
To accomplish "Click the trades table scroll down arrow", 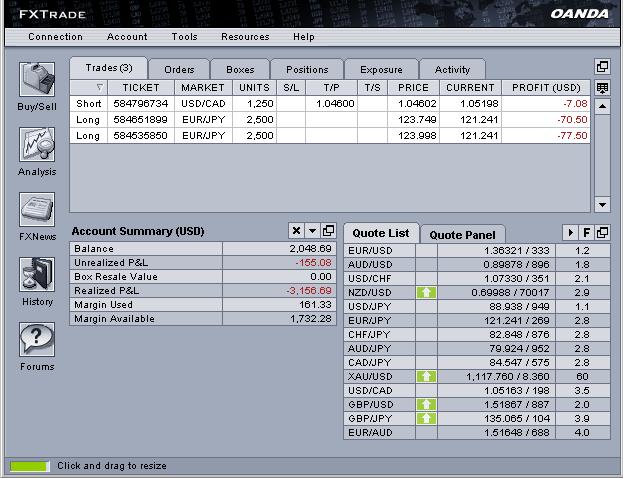I will (602, 205).
